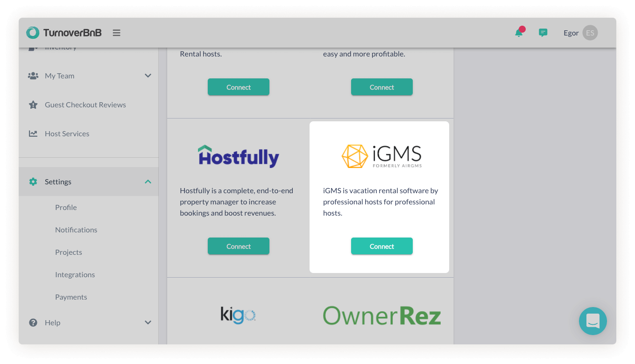Screen dimensions: 635x364
Task: Click the TurnoverBnB logo
Action: [63, 33]
